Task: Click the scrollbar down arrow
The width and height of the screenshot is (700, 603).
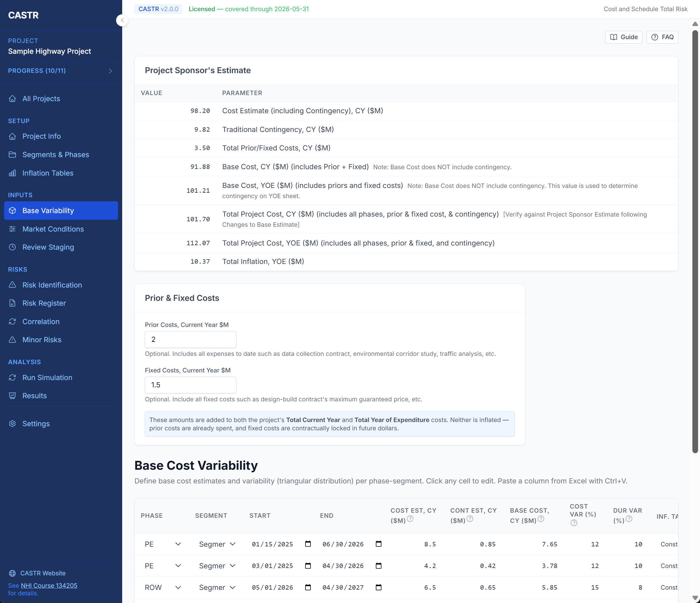Action: 695,598
